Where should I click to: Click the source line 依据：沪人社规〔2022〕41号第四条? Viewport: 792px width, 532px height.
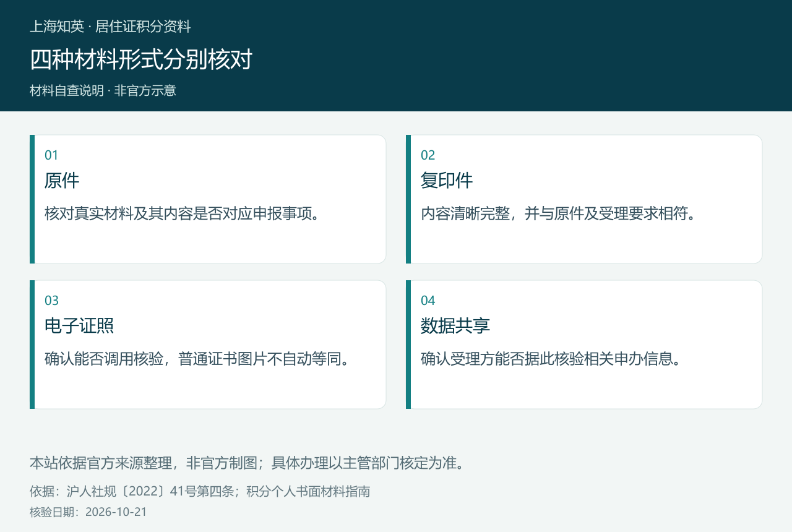[x=132, y=492]
